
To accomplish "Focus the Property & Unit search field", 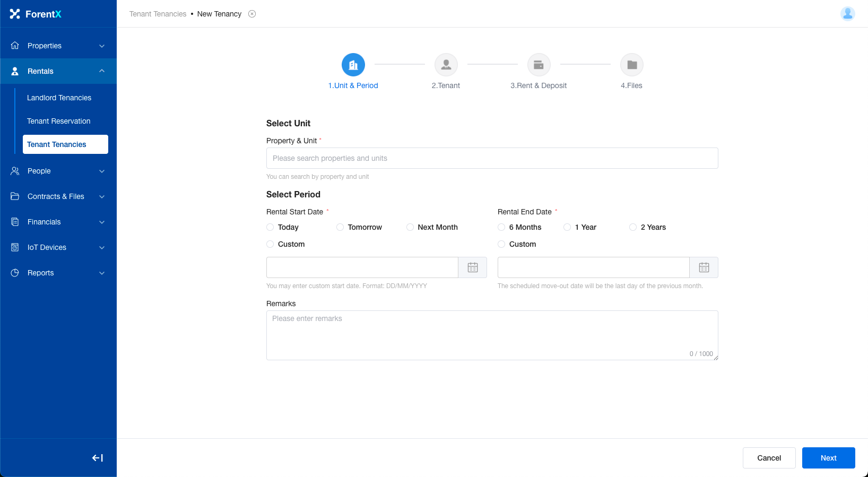I will coord(492,158).
